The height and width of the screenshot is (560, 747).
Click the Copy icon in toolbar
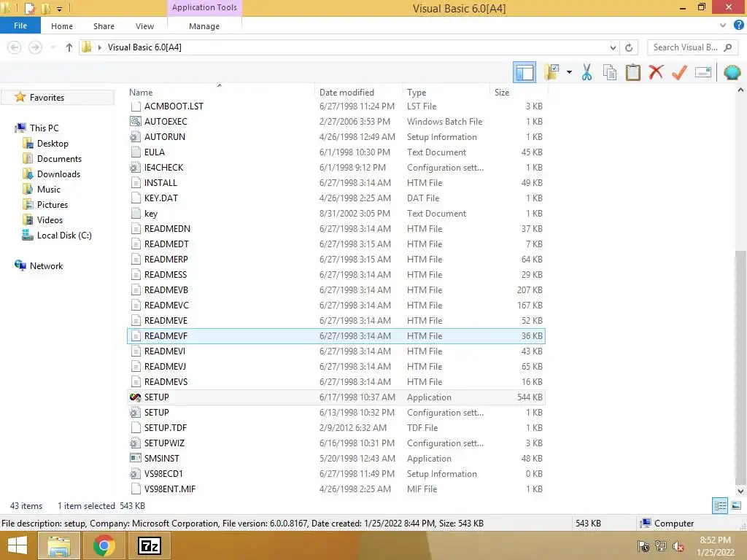coord(609,72)
